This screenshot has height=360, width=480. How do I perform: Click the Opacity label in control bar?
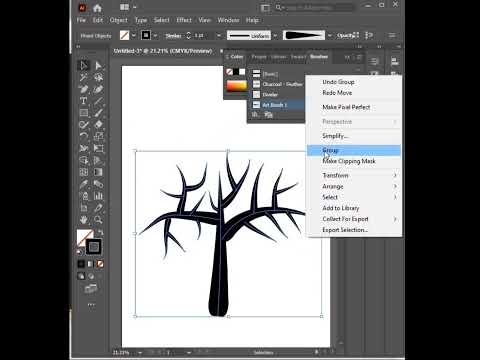click(x=345, y=35)
